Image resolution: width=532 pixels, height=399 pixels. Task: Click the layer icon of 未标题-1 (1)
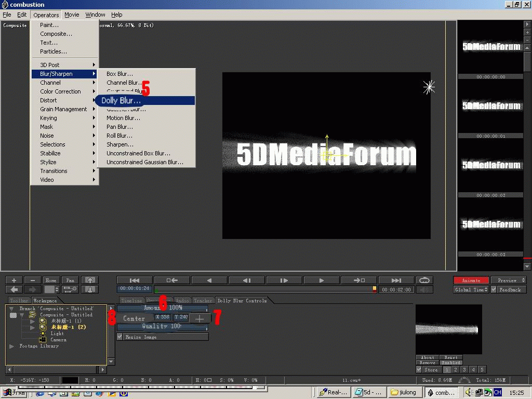[x=43, y=321]
